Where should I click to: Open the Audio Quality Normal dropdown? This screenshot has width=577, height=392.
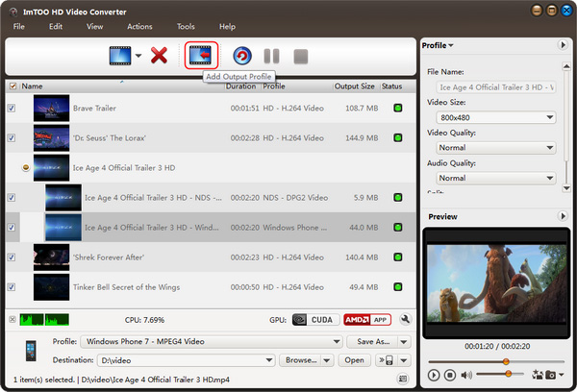[x=496, y=178]
